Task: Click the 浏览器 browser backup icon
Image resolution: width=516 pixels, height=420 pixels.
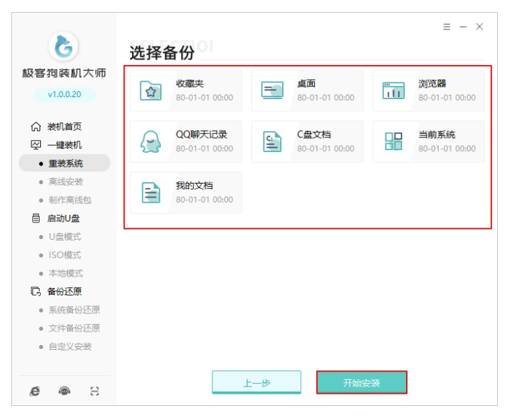Action: (393, 90)
